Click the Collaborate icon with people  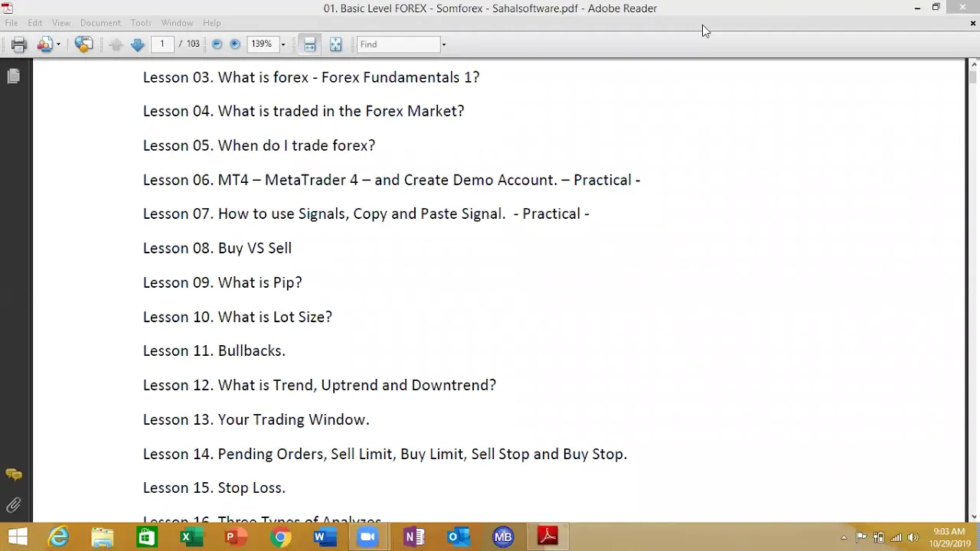click(44, 44)
